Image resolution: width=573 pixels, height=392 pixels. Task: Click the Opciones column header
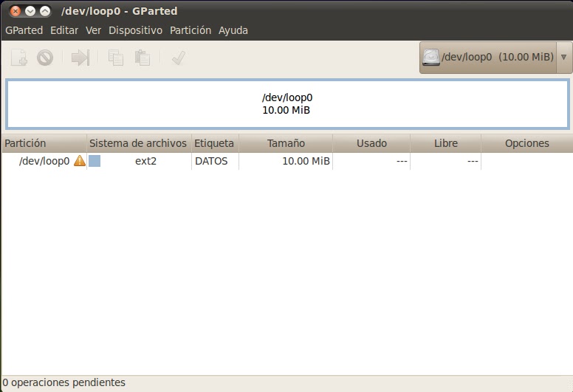[527, 143]
